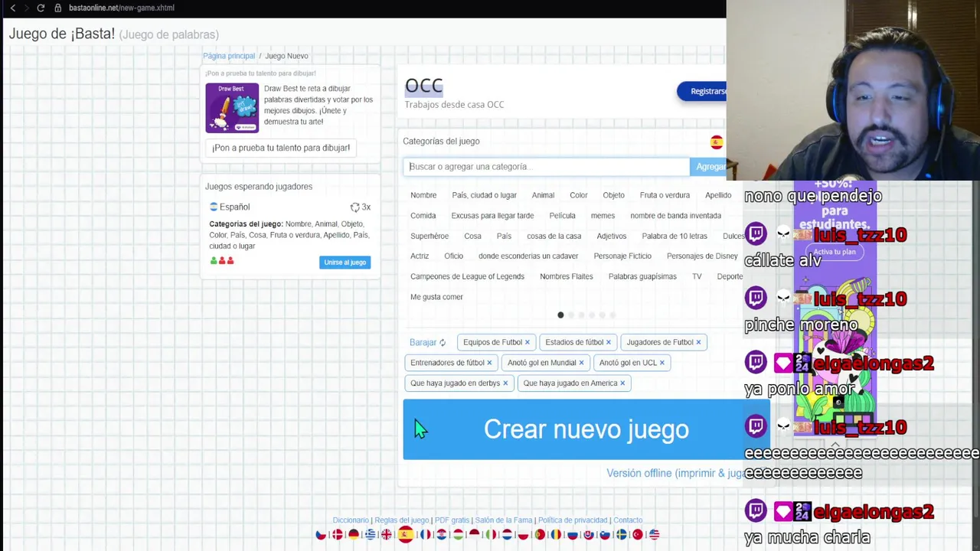
Task: Remove the Estadios de fútbol category
Action: 609,342
